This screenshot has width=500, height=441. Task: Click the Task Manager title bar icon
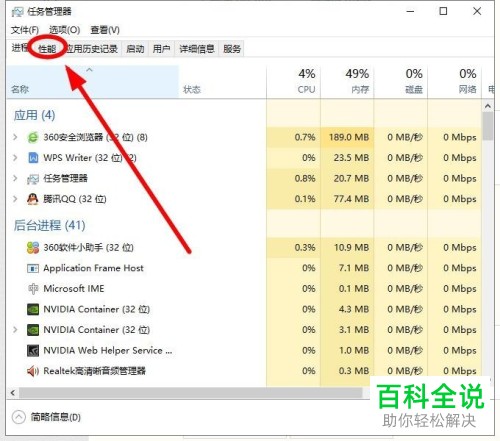click(17, 12)
